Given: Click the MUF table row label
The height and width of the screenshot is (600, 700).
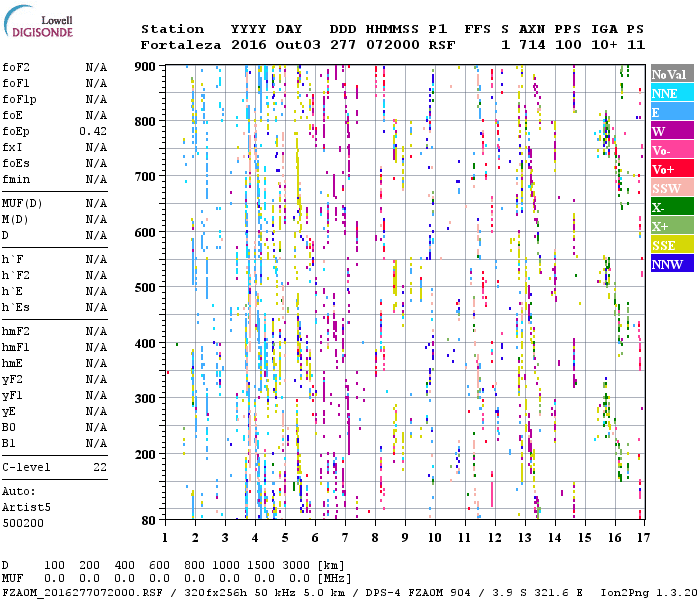Looking at the screenshot, I should pos(12,579).
